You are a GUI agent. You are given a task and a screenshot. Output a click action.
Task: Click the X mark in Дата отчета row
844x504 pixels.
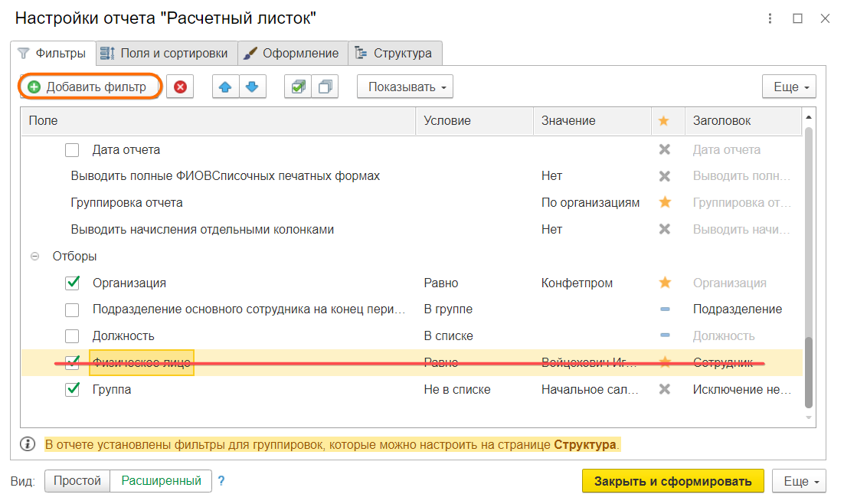(665, 149)
